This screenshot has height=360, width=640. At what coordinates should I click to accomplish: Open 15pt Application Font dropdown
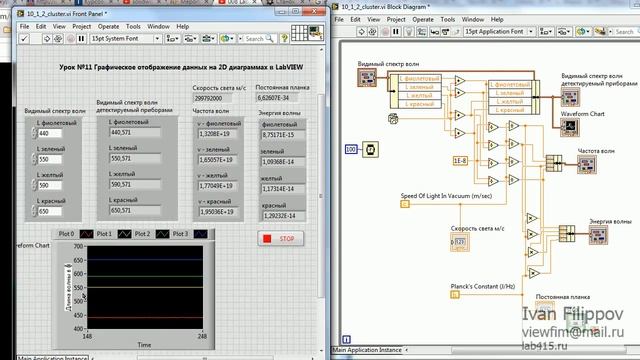click(500, 31)
